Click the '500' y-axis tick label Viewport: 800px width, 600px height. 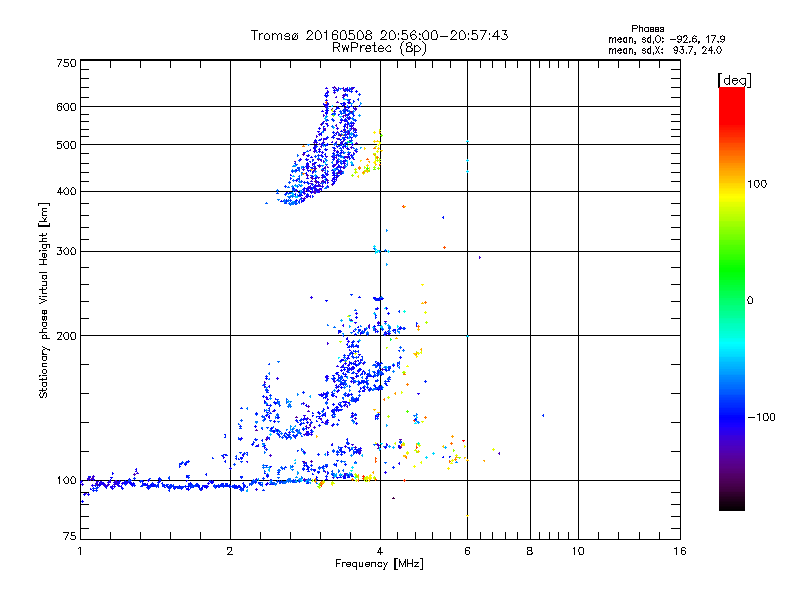point(67,145)
